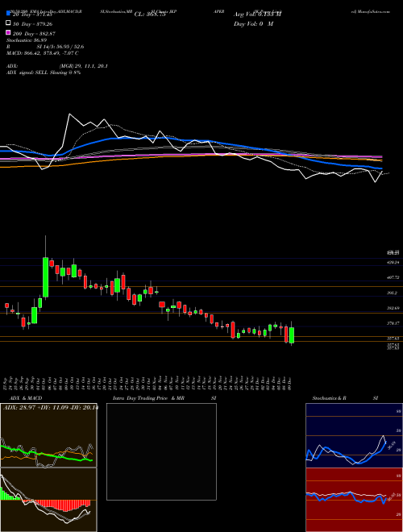Select the '50 Day = 379.26' legend text
Image resolution: width=403 pixels, height=532 pixels.
33,24
